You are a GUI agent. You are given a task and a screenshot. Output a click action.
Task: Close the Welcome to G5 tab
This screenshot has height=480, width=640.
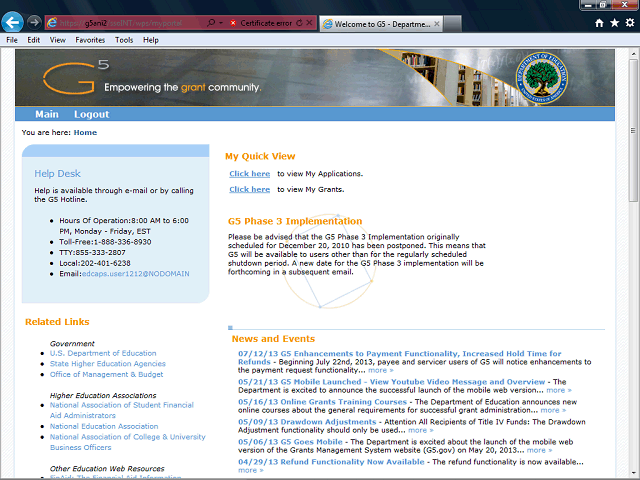[x=437, y=24]
